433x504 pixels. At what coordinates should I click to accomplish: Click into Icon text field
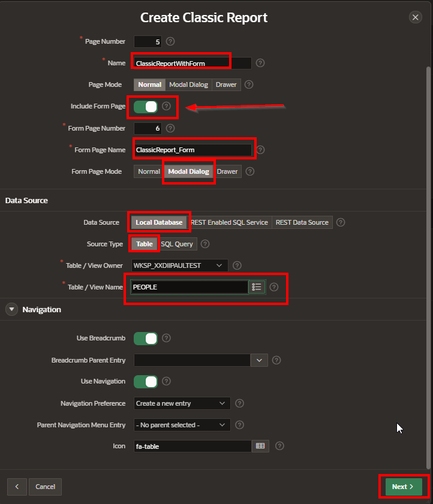coord(193,446)
